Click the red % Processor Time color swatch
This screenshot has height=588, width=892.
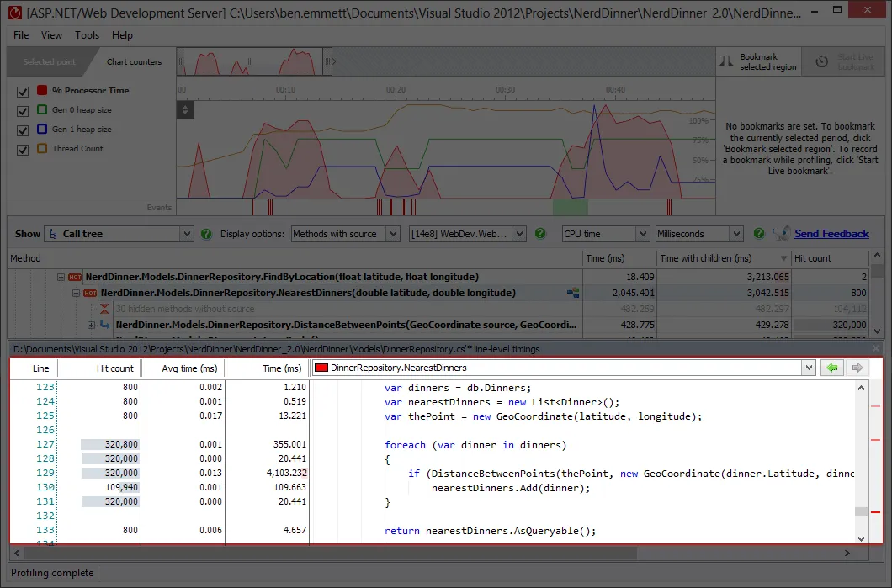42,90
